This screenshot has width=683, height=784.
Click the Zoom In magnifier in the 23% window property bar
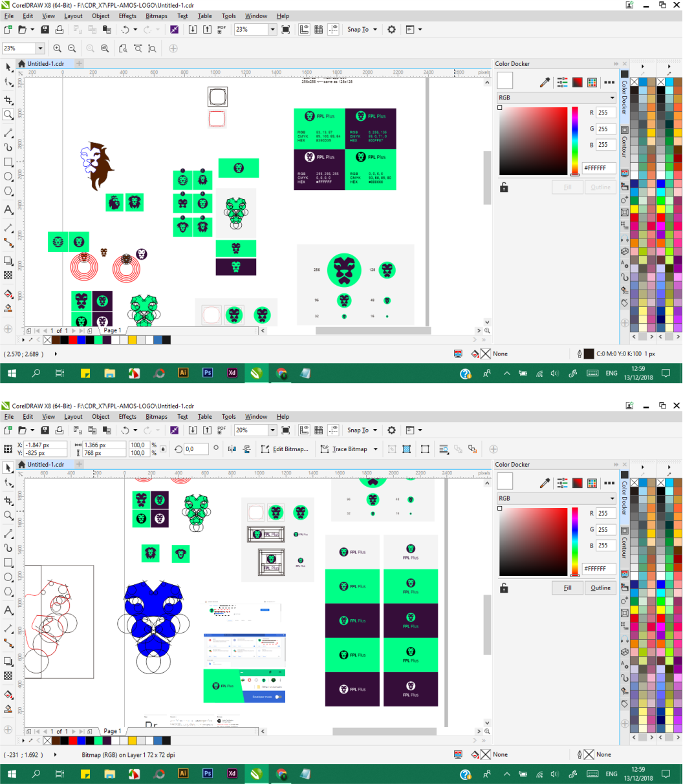(57, 48)
